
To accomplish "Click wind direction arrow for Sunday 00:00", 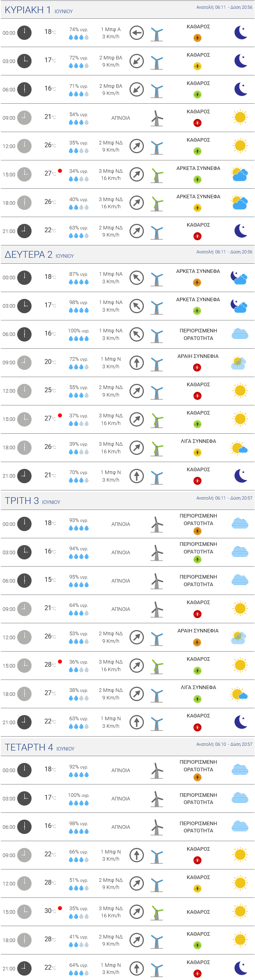I will (x=137, y=33).
